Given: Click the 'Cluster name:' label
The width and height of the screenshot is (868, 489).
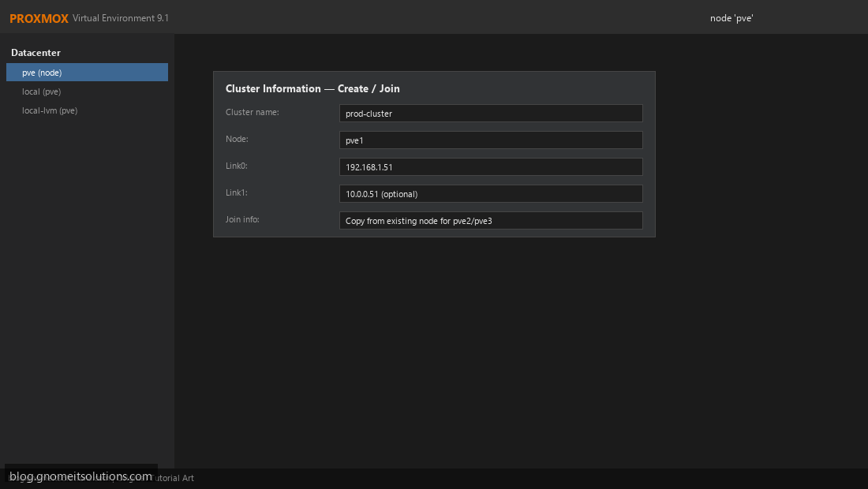Looking at the screenshot, I should click(x=252, y=112).
